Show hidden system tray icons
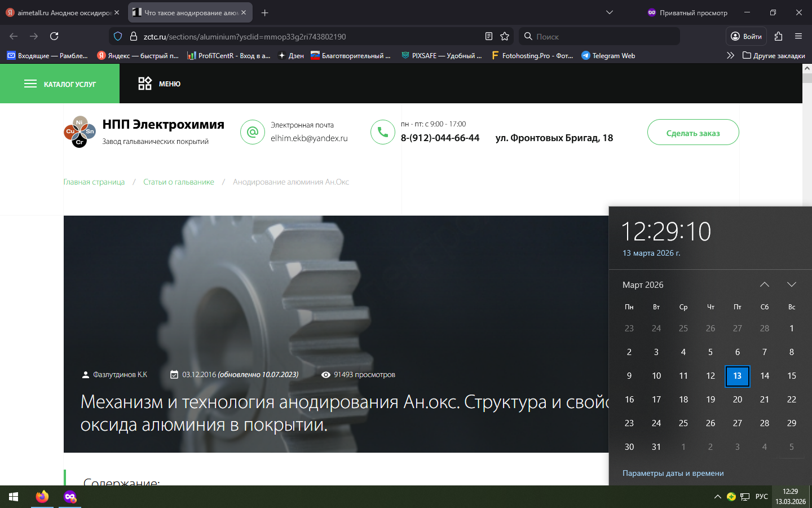Screen dimensions: 812x508 (x=717, y=497)
